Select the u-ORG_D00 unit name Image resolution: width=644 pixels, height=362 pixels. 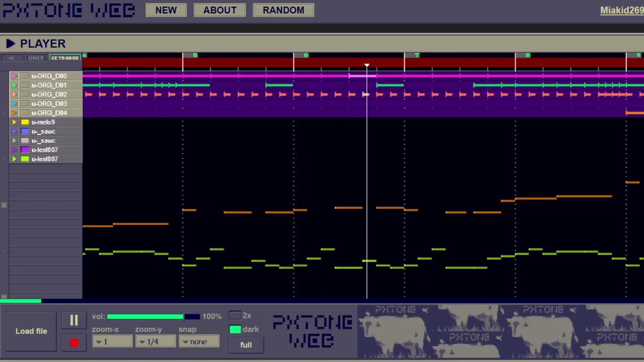click(x=49, y=76)
